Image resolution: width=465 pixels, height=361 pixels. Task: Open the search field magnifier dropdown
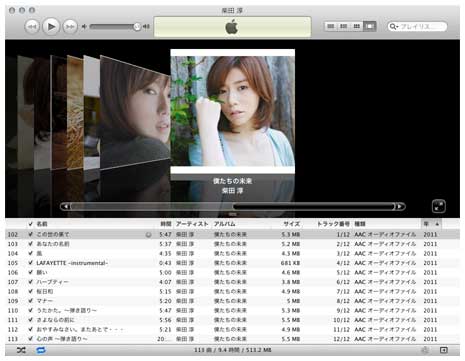394,26
